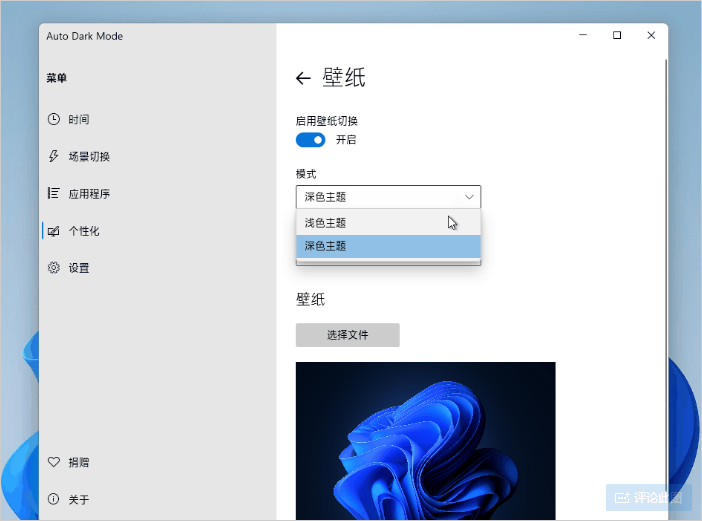Click the info icon for 关于
The height and width of the screenshot is (521, 702).
click(54, 500)
